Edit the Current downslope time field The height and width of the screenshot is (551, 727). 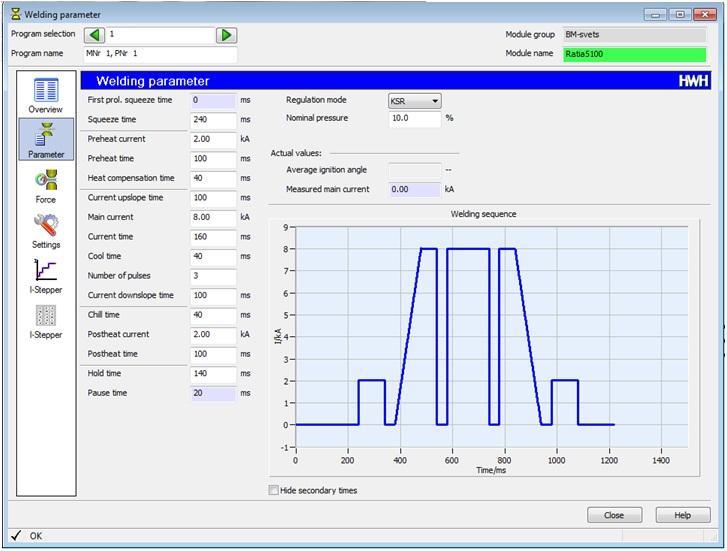pyautogui.click(x=213, y=295)
